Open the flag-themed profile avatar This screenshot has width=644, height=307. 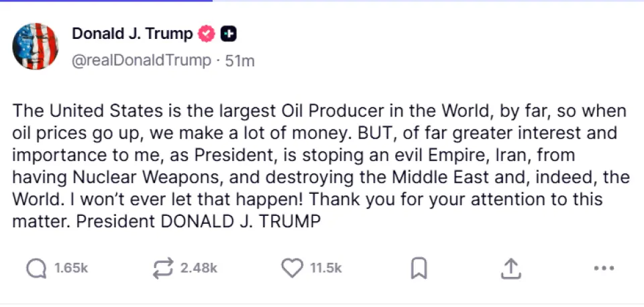click(x=35, y=46)
